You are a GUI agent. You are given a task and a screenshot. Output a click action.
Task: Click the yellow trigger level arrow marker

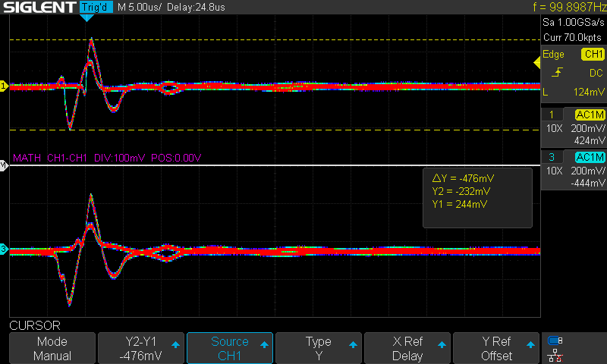[537, 63]
